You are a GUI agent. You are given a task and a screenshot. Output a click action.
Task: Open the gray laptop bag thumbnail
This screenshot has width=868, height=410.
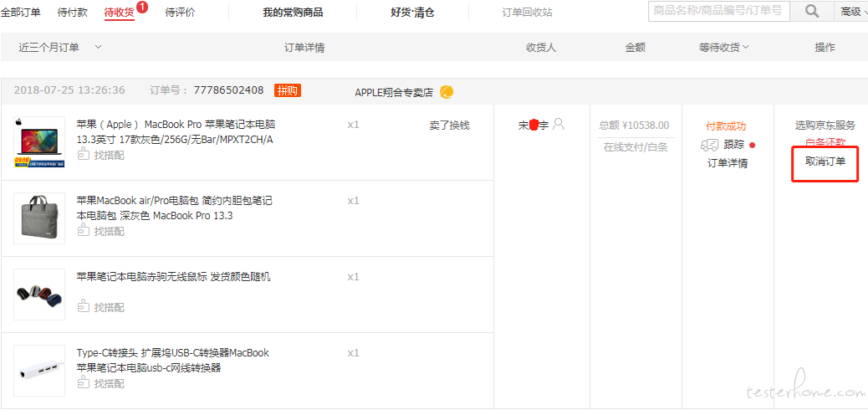pyautogui.click(x=39, y=218)
